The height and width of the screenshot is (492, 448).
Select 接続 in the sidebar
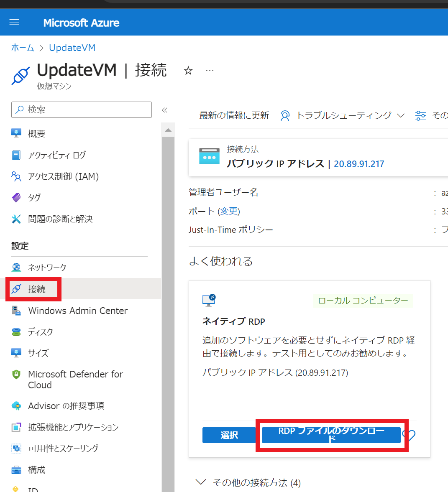point(37,289)
